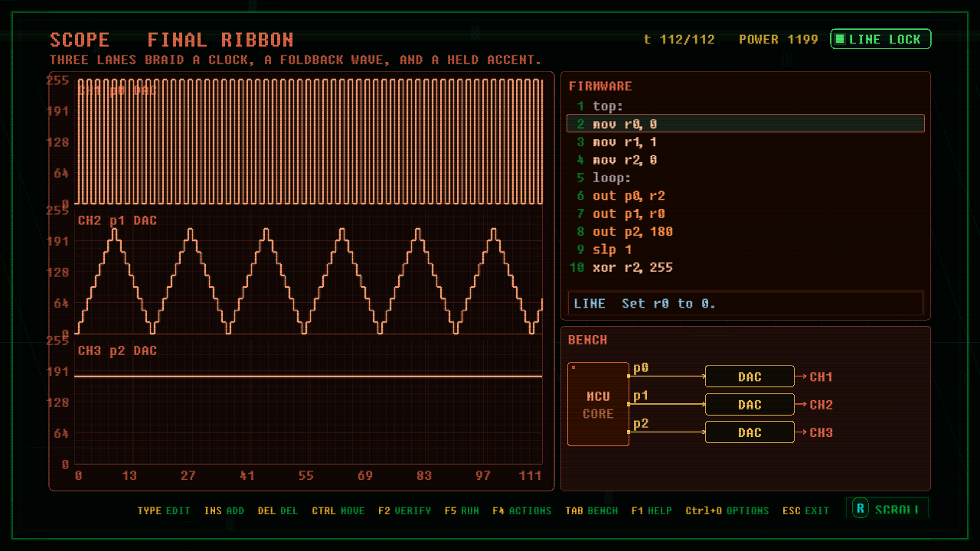Click the MCU CORE block
The width and height of the screenshot is (980, 551).
click(x=598, y=404)
